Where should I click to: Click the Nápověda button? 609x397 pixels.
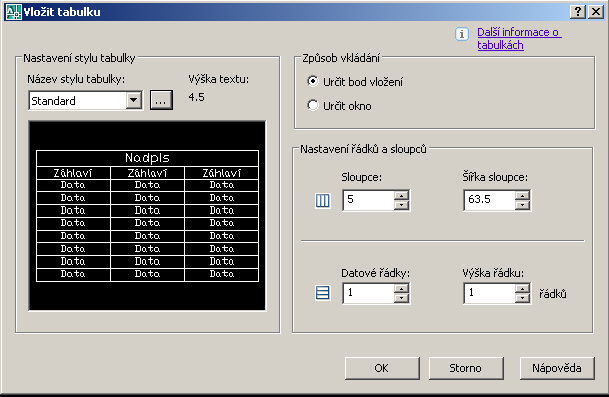[557, 368]
